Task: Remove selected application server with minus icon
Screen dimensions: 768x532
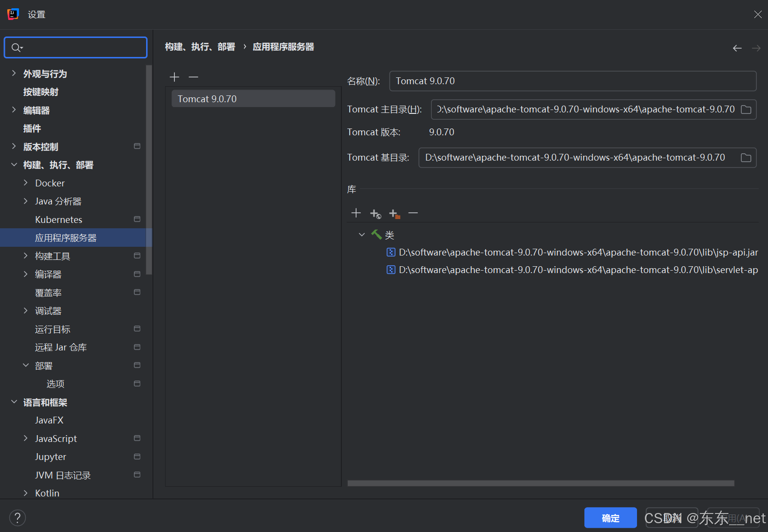Action: [193, 77]
